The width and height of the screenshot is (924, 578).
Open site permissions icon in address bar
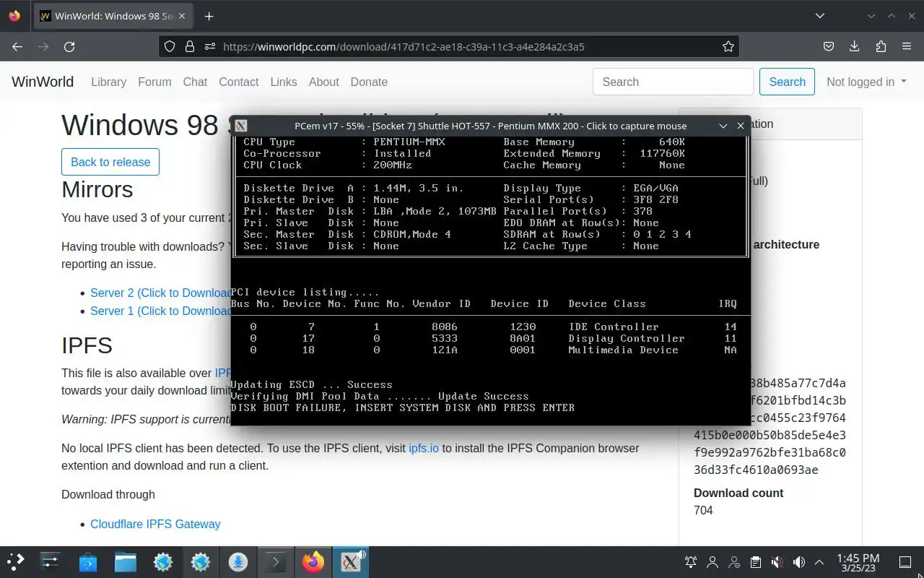[x=210, y=46]
